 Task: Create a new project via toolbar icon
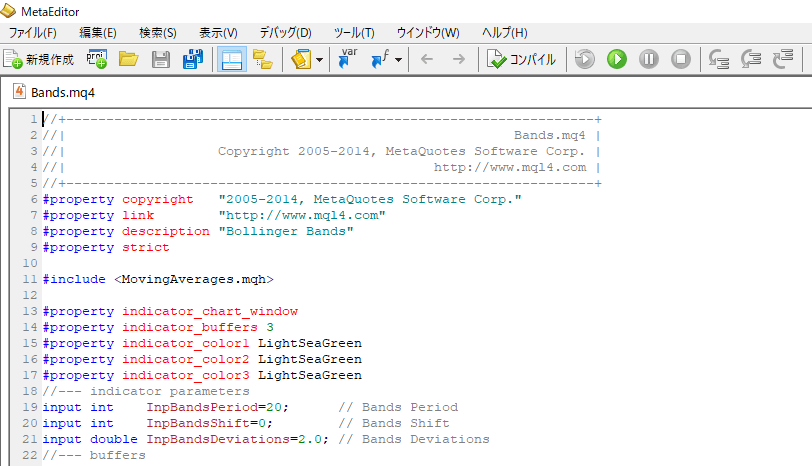pyautogui.click(x=96, y=60)
